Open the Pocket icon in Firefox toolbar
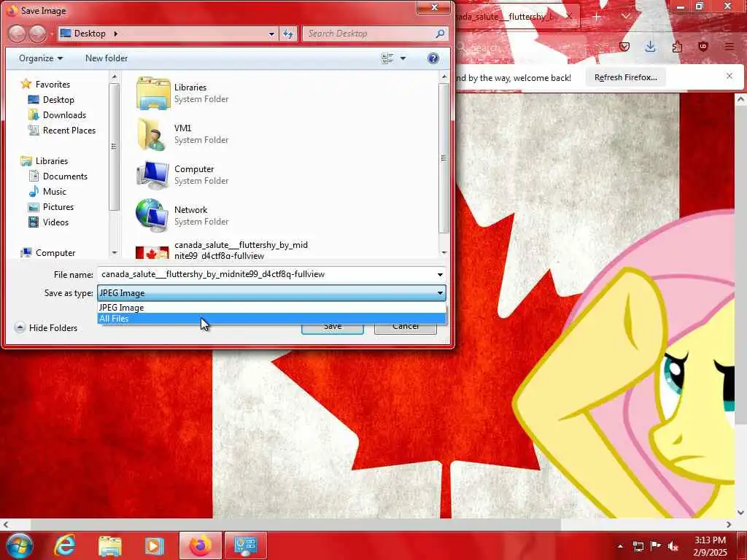Image resolution: width=747 pixels, height=560 pixels. (x=624, y=46)
